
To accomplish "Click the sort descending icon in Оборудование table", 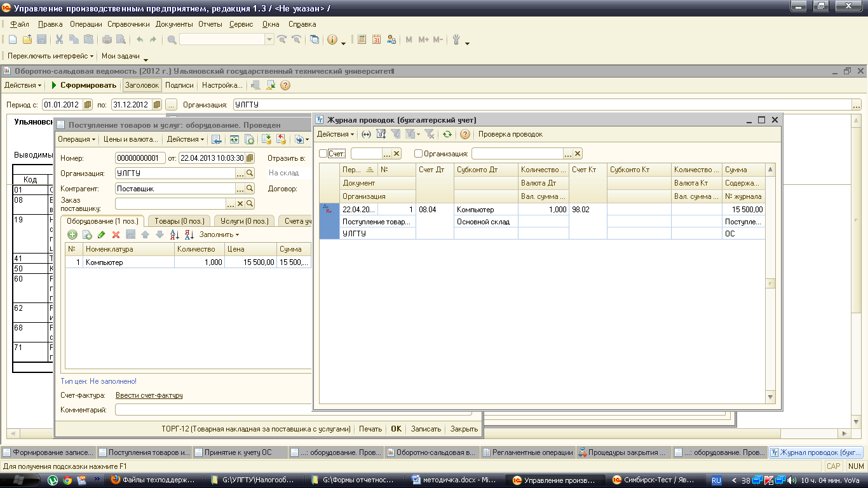I will tap(189, 234).
